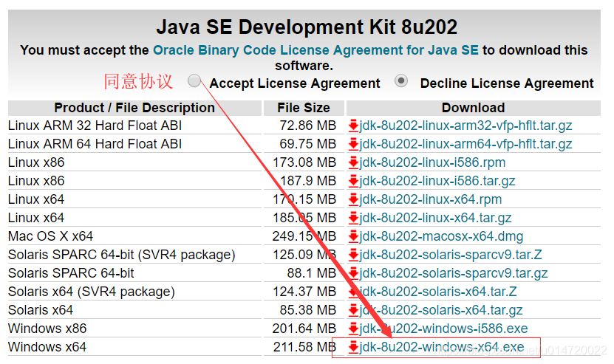The height and width of the screenshot is (364, 614).
Task: Click Linux ARM 32 Hard Float ABI text
Action: tap(95, 126)
